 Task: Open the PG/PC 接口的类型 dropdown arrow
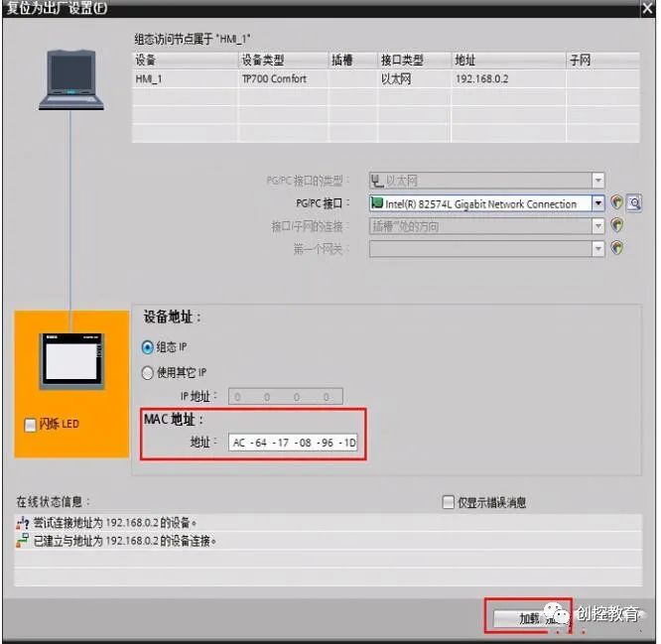pyautogui.click(x=597, y=181)
